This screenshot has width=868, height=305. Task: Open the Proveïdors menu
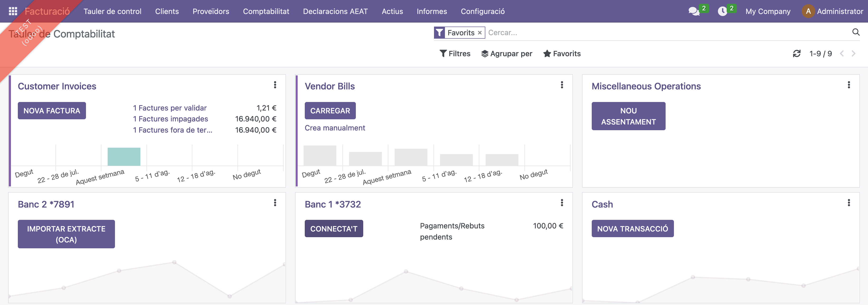click(211, 11)
